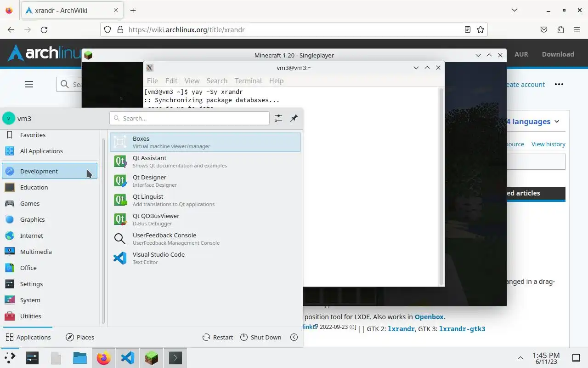Open launcher configure settings icon
The height and width of the screenshot is (368, 588).
pyautogui.click(x=278, y=118)
